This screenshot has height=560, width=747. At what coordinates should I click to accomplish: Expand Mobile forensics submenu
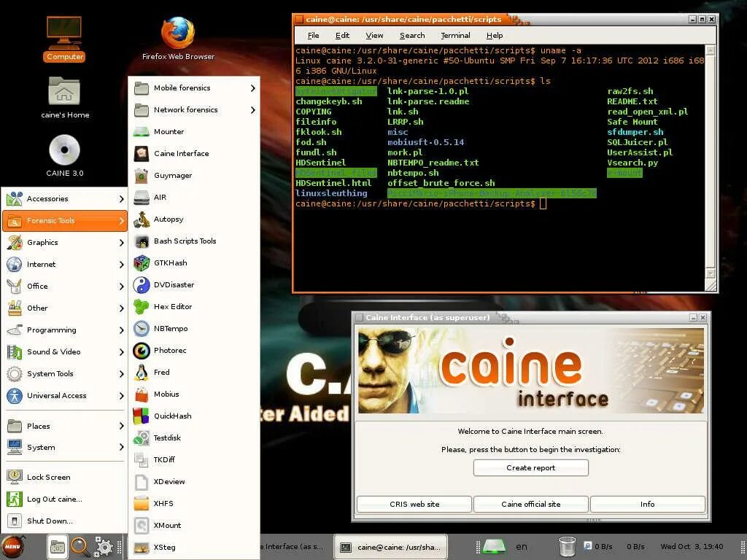click(194, 87)
